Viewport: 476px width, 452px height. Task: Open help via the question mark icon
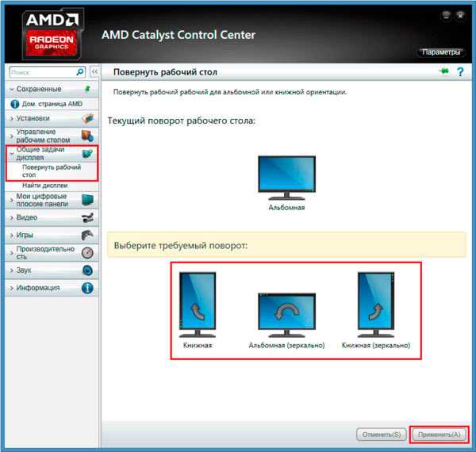point(459,72)
